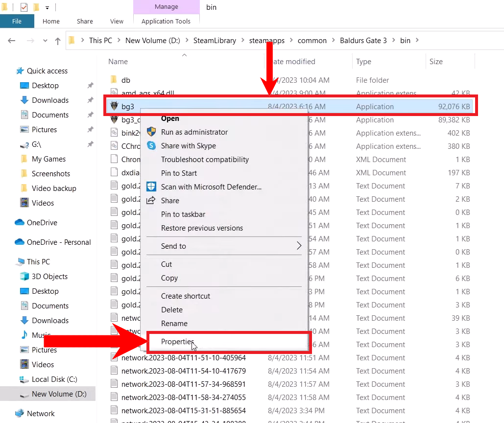Click the Microsoft Defender shield icon

pos(152,187)
